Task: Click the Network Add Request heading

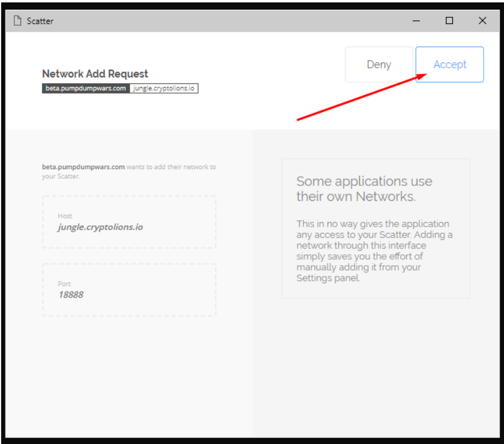Action: click(x=95, y=74)
